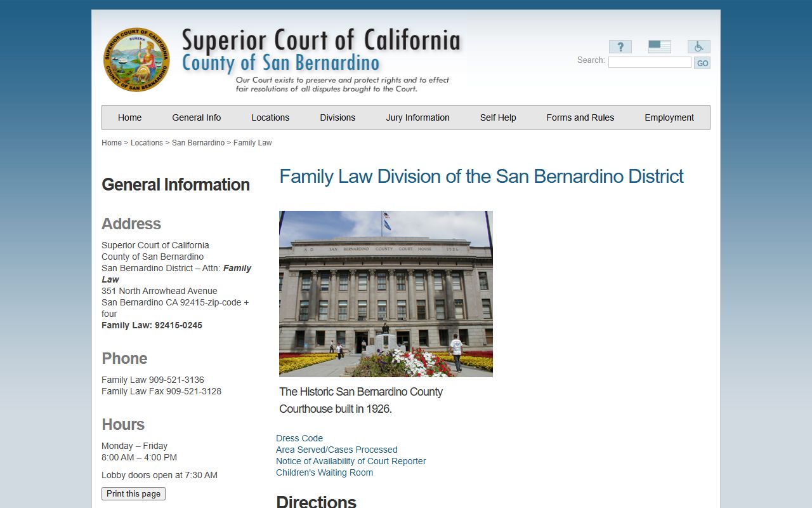Click the fax number 'Family Law Fax 909-521-3128'
Viewport: 812px width, 508px height.
pos(161,391)
